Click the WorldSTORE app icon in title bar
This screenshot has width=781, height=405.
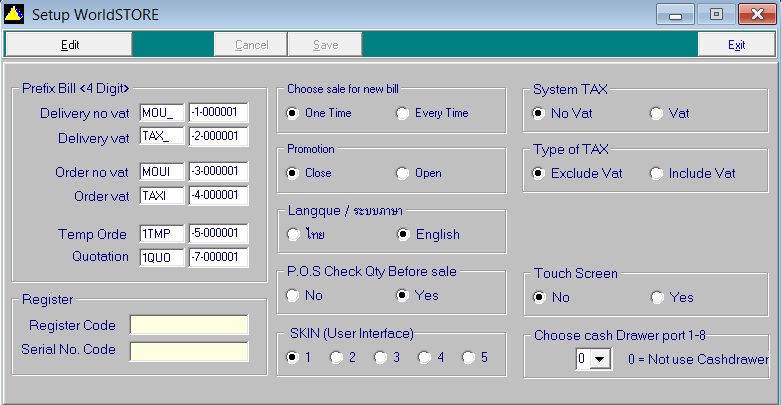[14, 14]
